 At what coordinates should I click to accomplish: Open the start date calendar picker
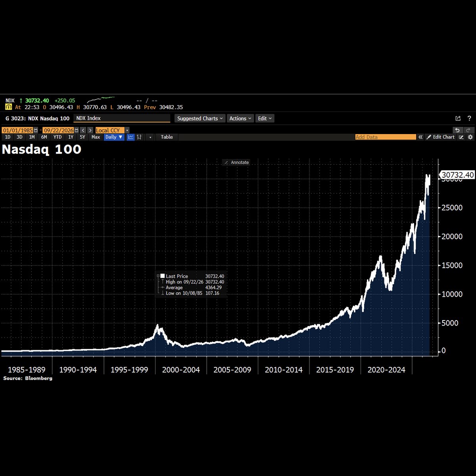coord(36,130)
